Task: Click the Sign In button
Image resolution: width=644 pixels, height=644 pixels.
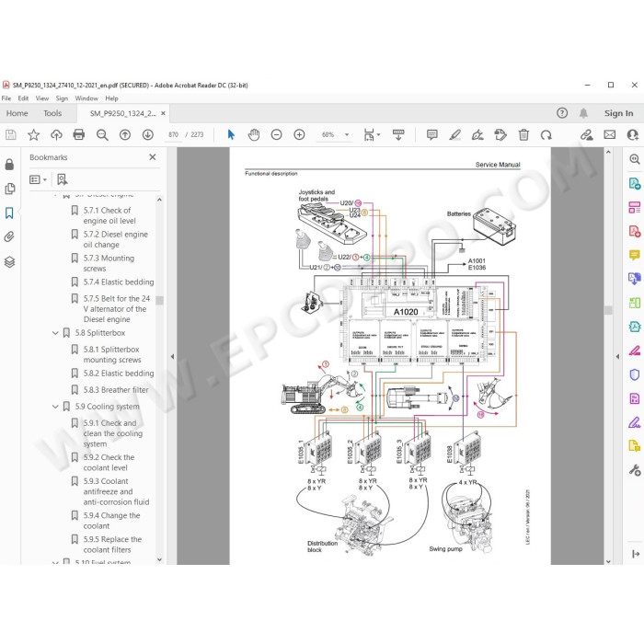Action: 618,113
